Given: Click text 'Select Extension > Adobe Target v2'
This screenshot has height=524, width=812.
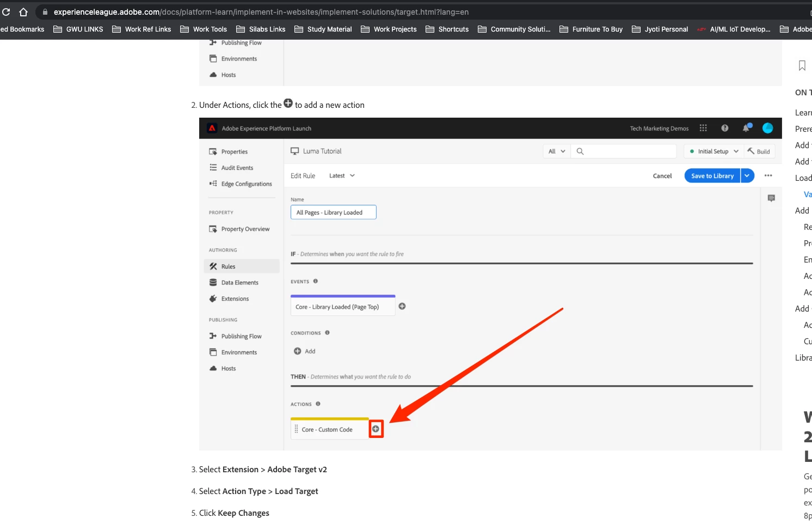Looking at the screenshot, I should 263,470.
